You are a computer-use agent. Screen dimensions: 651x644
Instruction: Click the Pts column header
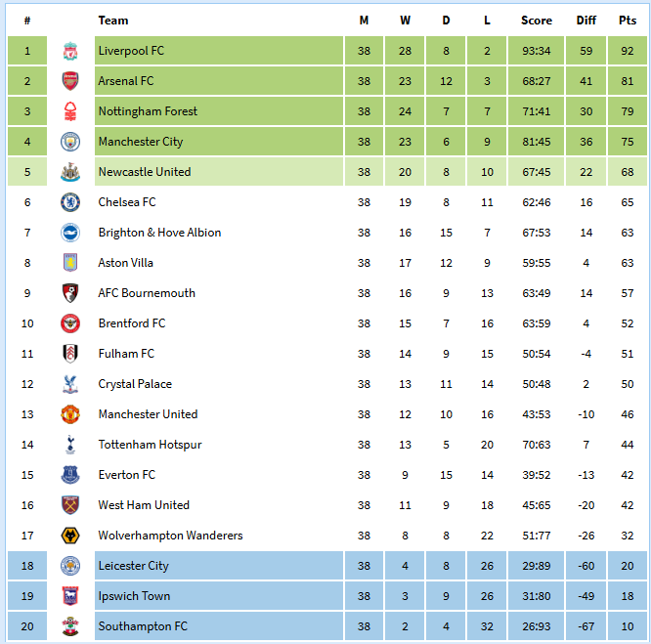click(x=628, y=21)
